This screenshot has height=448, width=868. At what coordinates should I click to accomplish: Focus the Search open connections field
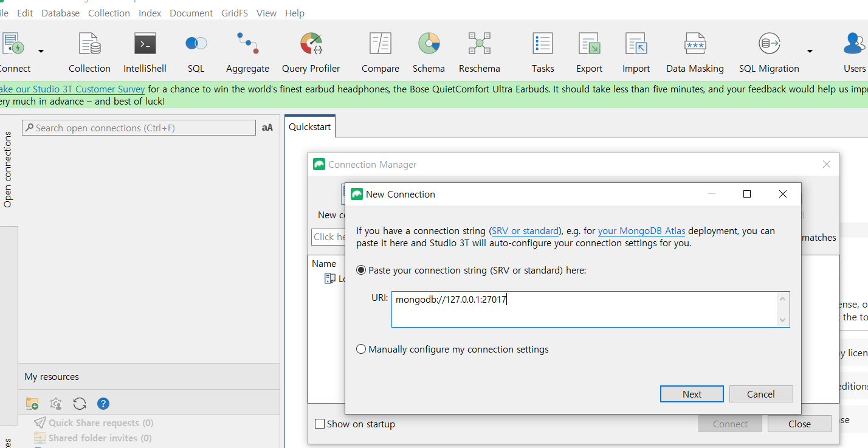pos(139,128)
